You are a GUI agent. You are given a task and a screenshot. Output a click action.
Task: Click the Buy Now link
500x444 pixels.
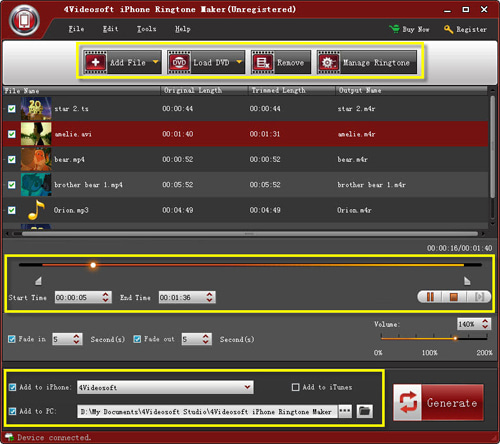pos(409,29)
